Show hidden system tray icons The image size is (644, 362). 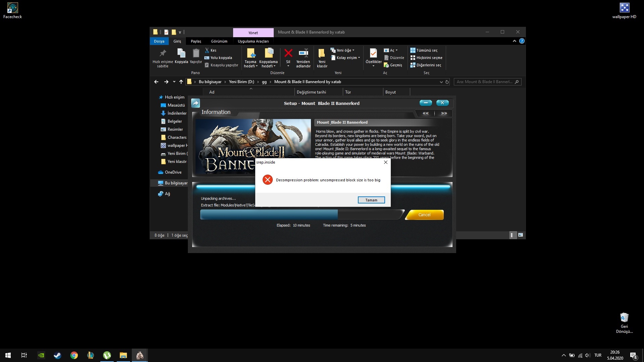click(563, 355)
